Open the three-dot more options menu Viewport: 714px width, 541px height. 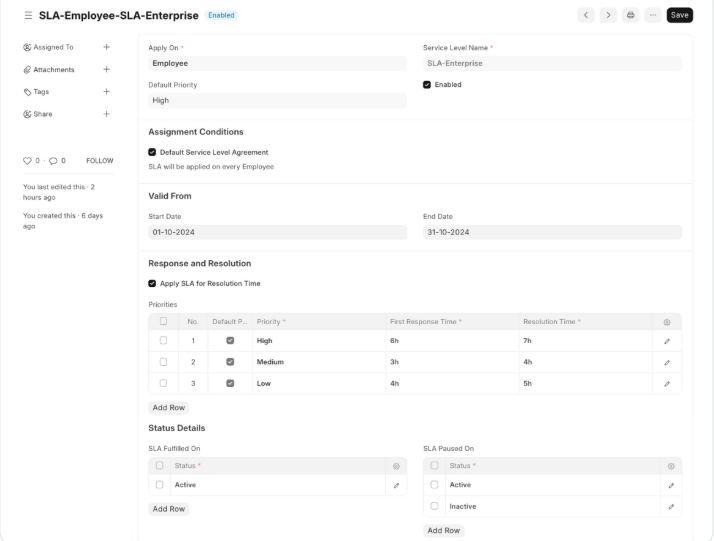tap(652, 15)
